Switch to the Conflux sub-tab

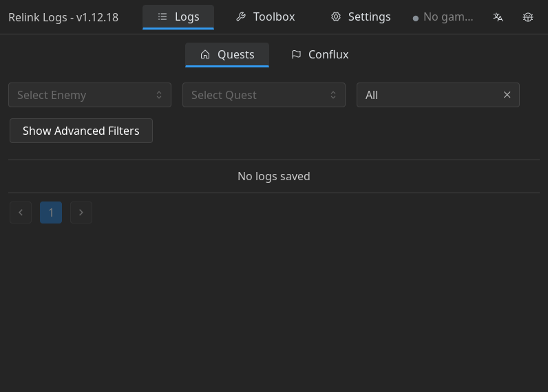320,55
